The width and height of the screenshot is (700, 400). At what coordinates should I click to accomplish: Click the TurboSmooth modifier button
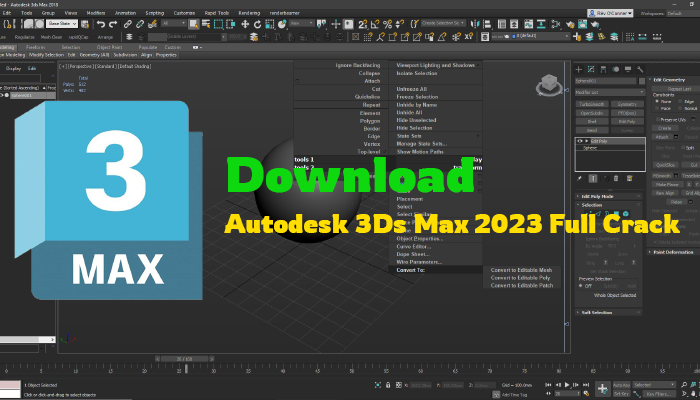coord(591,103)
